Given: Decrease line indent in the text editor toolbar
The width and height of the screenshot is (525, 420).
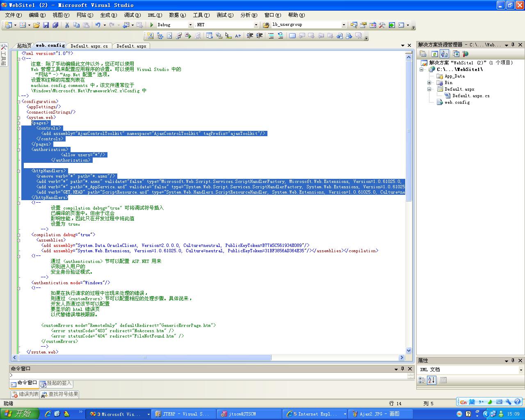Looking at the screenshot, I should pos(250,36).
